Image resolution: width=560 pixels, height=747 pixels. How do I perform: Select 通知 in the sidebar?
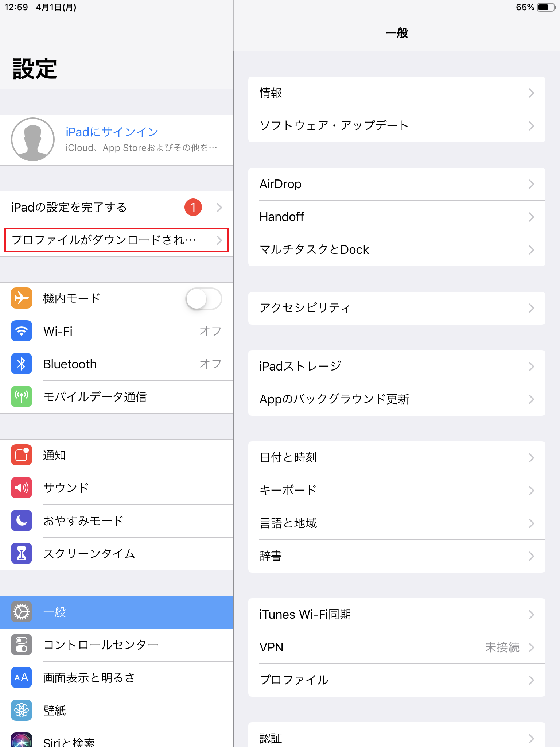(x=117, y=455)
